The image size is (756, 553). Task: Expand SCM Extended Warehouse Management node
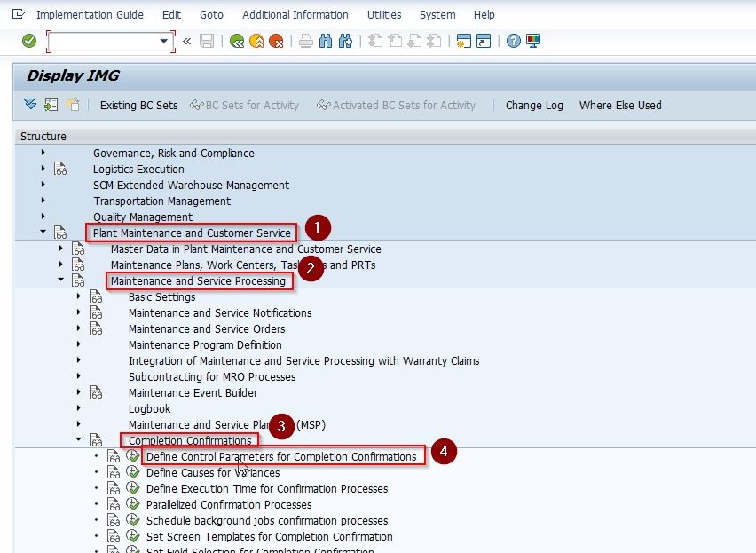tap(43, 184)
